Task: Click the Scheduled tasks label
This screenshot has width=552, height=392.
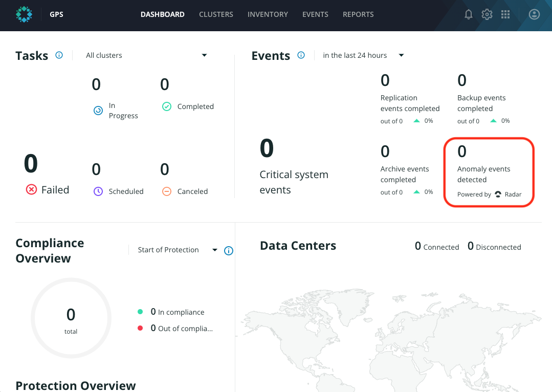Action: [126, 191]
